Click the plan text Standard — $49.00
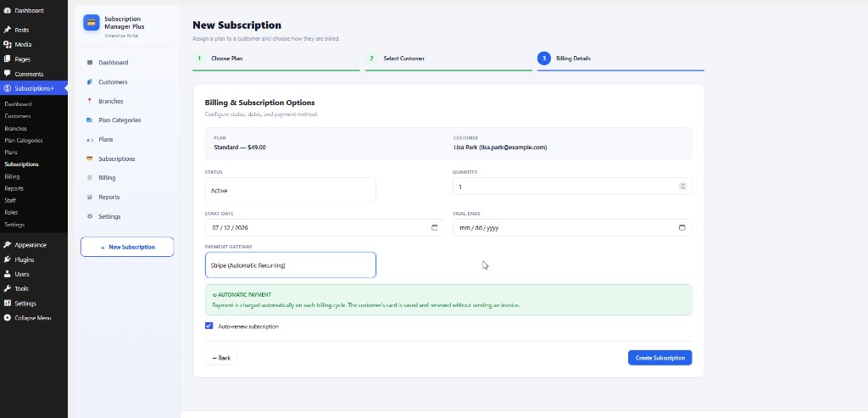This screenshot has width=868, height=418. (240, 148)
